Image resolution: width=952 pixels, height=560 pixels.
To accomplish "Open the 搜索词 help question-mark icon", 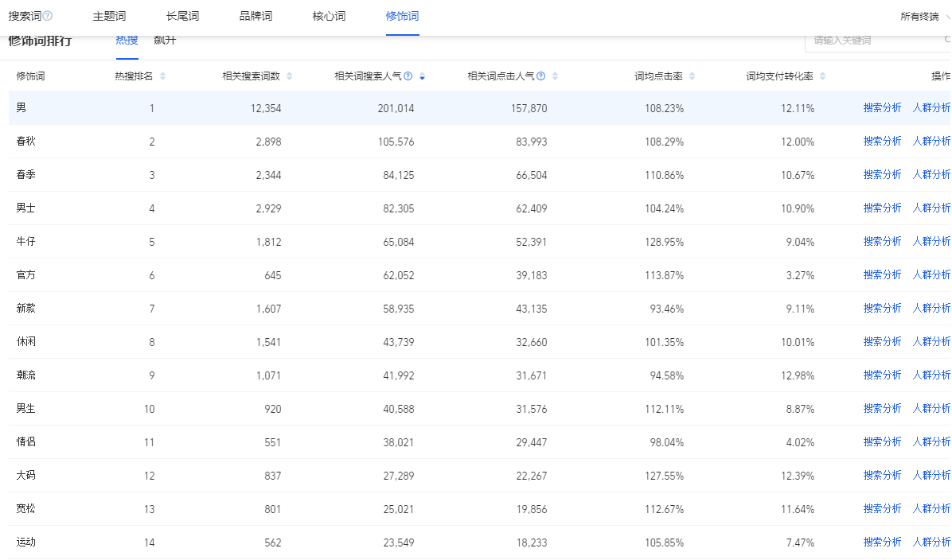I will tap(48, 17).
